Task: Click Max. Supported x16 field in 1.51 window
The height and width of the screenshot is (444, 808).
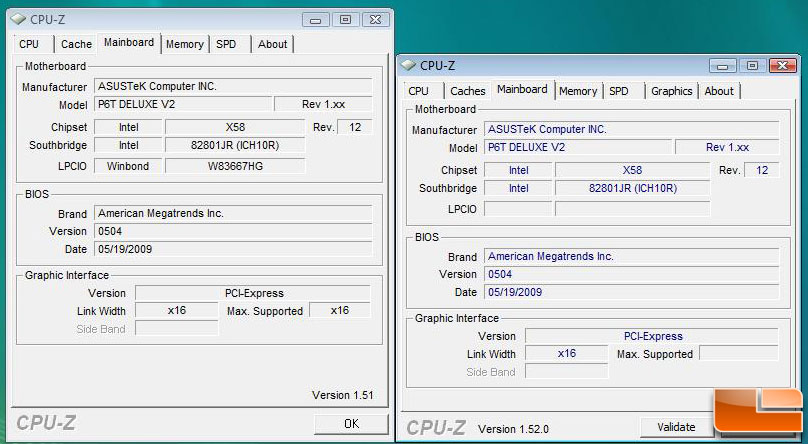Action: click(340, 311)
